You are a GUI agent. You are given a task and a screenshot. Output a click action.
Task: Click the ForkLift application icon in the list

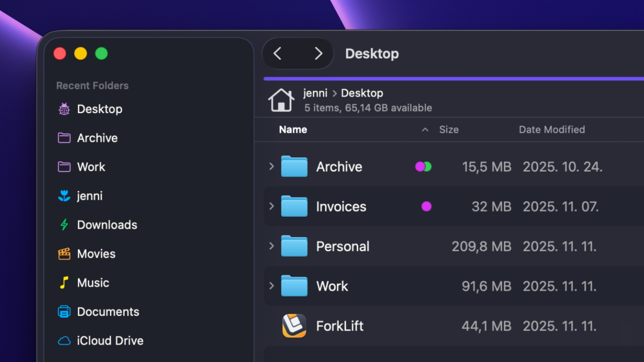pyautogui.click(x=294, y=325)
